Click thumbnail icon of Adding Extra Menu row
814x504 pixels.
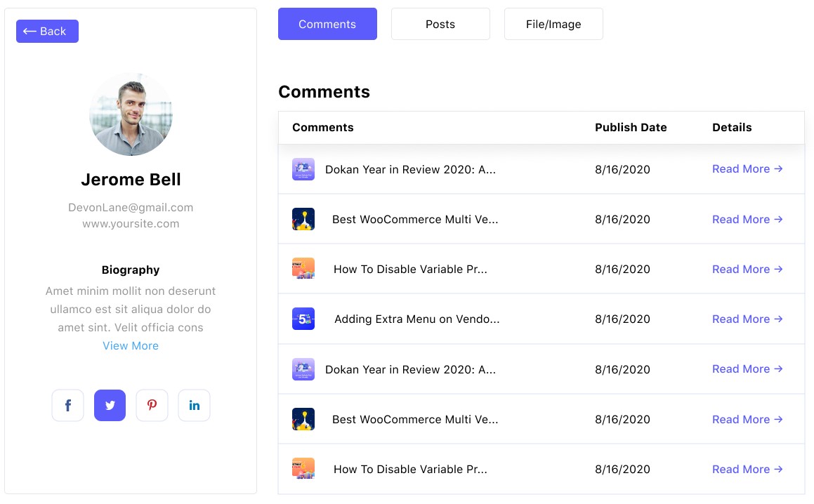tap(303, 319)
